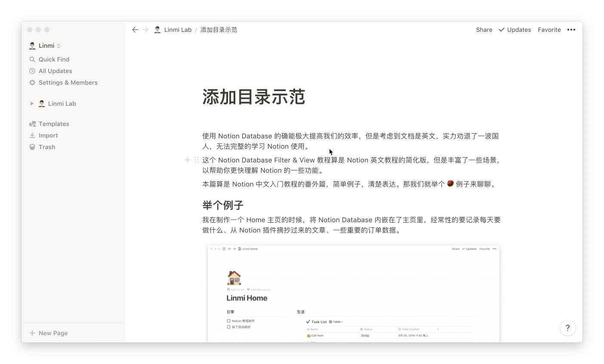Expand the Linmi Lab page tree
Screen dimensions: 604x364
[x=32, y=104]
